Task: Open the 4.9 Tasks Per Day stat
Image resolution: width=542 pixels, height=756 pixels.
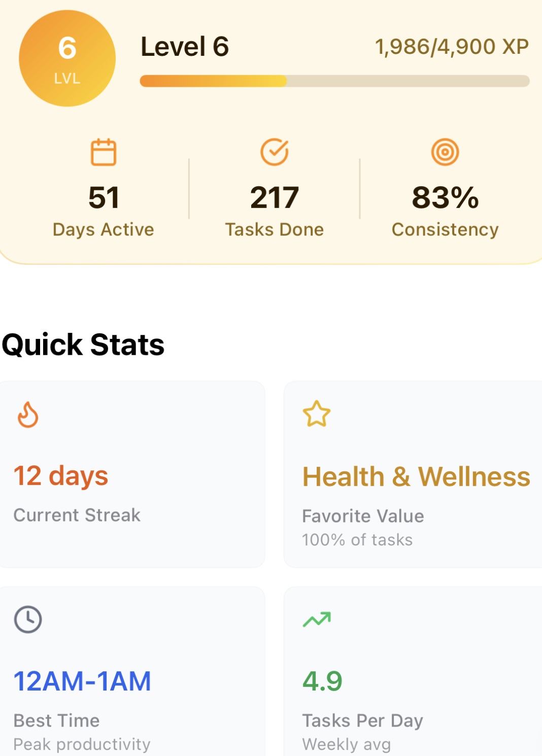Action: pos(323,681)
